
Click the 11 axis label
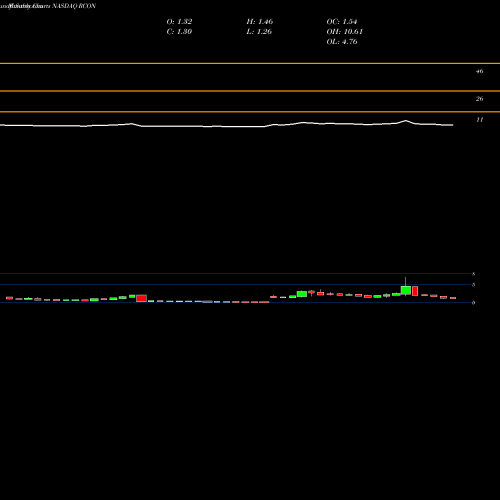[x=479, y=120]
